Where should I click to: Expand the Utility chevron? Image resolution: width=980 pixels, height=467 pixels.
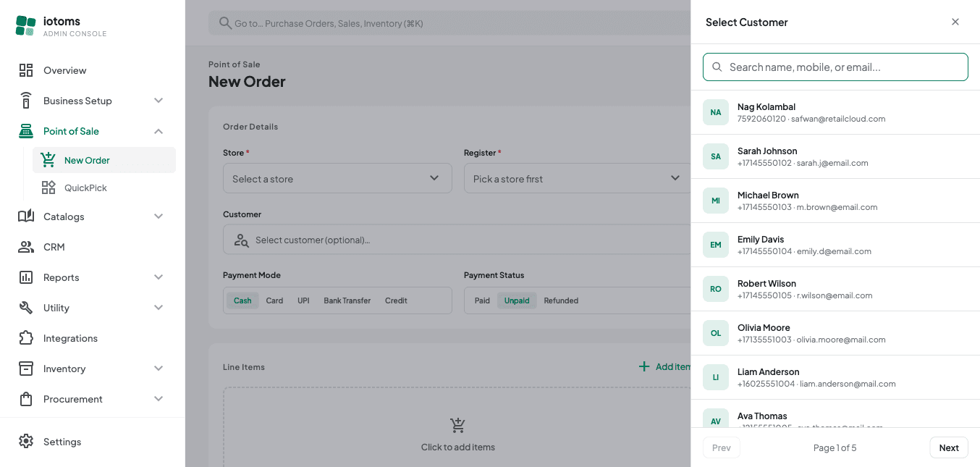click(x=159, y=308)
